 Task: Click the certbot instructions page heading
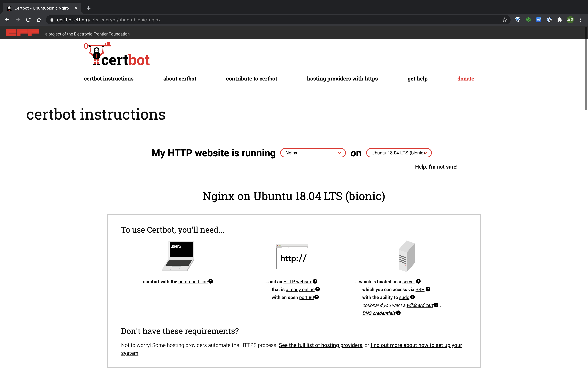96,114
